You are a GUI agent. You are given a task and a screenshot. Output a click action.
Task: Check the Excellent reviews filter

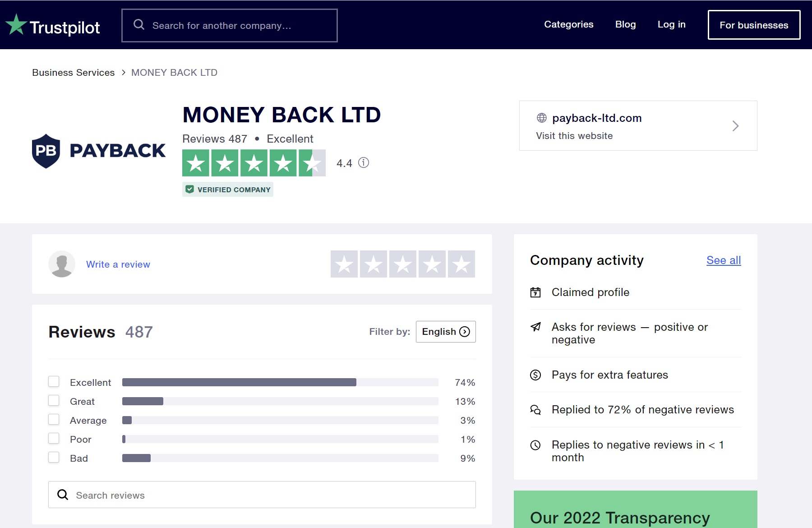pyautogui.click(x=54, y=382)
